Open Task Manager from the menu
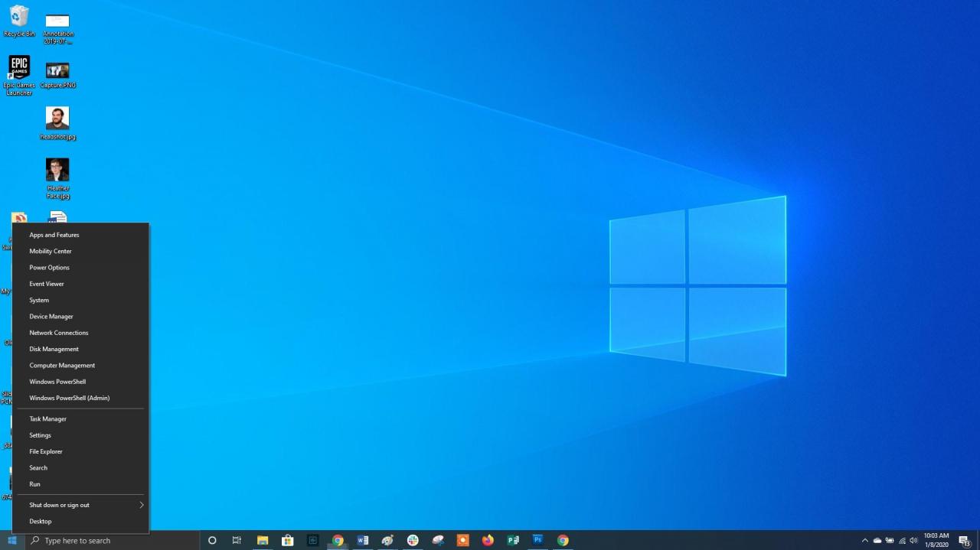 point(47,418)
